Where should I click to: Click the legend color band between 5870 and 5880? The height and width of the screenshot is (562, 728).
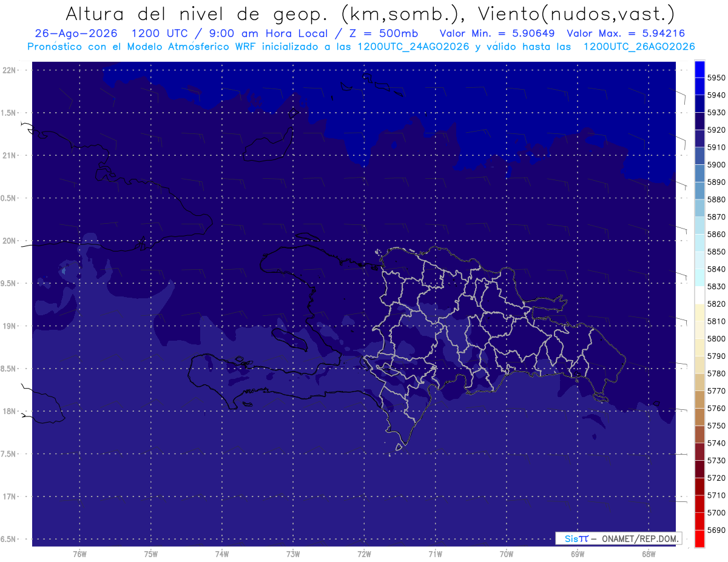pos(699,208)
